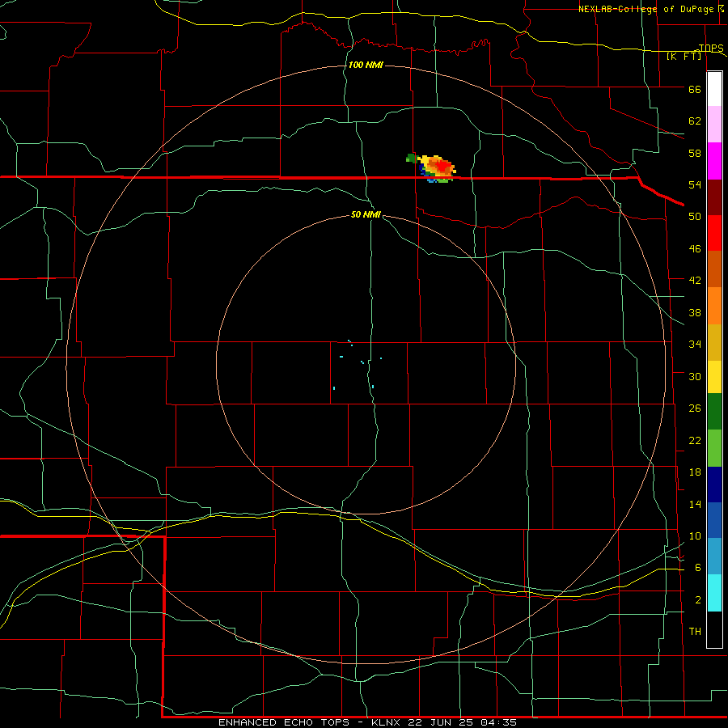Click the 38 label on the scale
The image size is (728, 728).
click(695, 312)
